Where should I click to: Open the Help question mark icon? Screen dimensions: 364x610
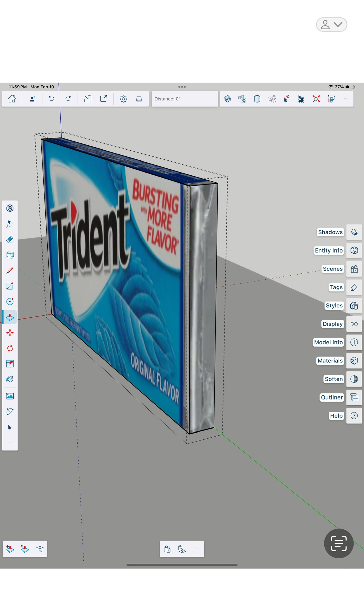(354, 416)
